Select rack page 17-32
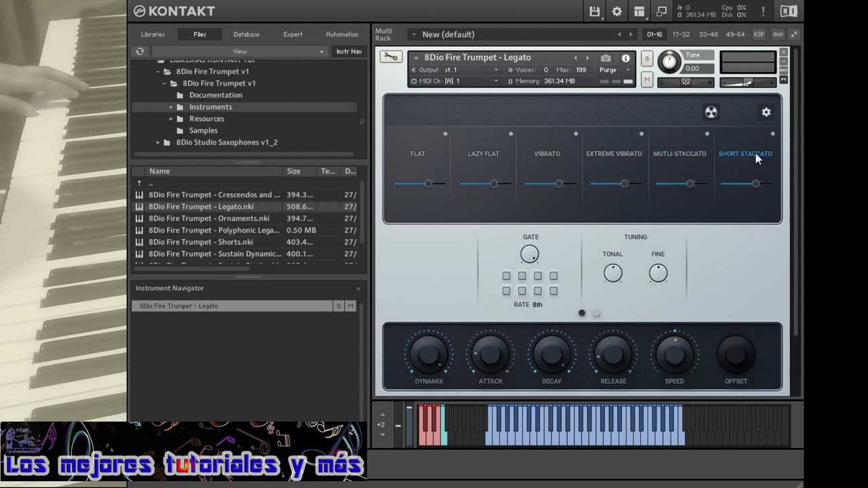Screen dimensions: 868x488 [681, 35]
